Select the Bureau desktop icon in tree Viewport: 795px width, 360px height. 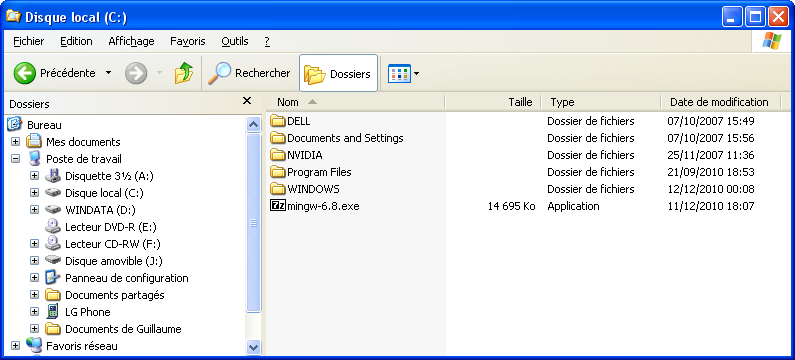pyautogui.click(x=15, y=124)
